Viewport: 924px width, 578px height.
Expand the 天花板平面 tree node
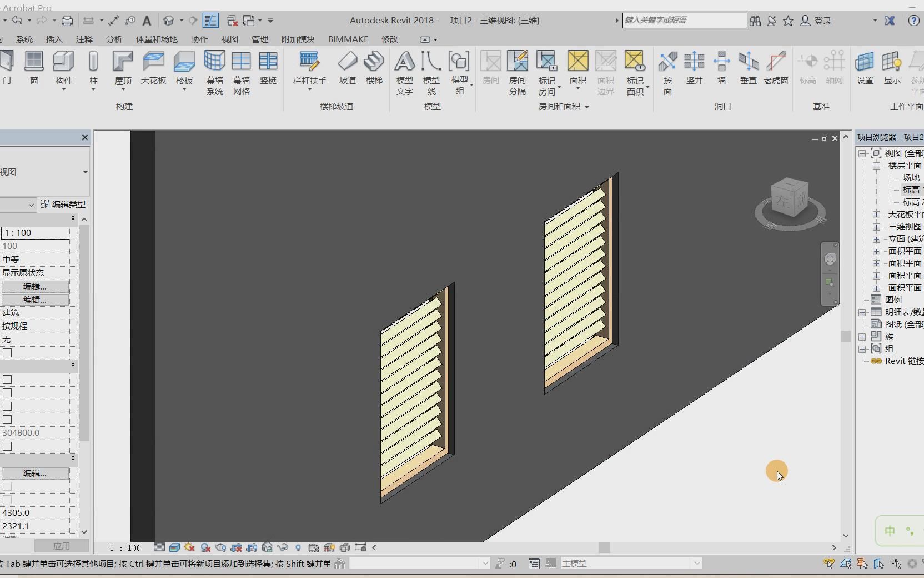(876, 215)
